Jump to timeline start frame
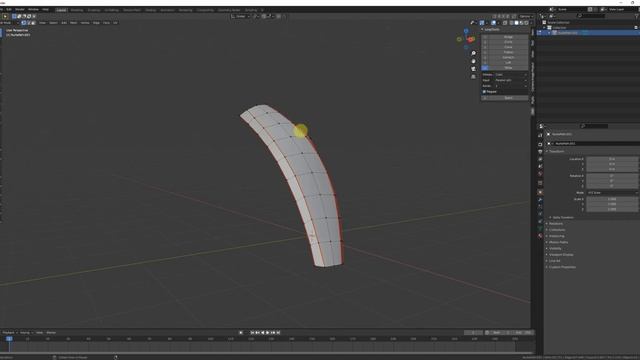This screenshot has width=640, height=360. (252, 333)
